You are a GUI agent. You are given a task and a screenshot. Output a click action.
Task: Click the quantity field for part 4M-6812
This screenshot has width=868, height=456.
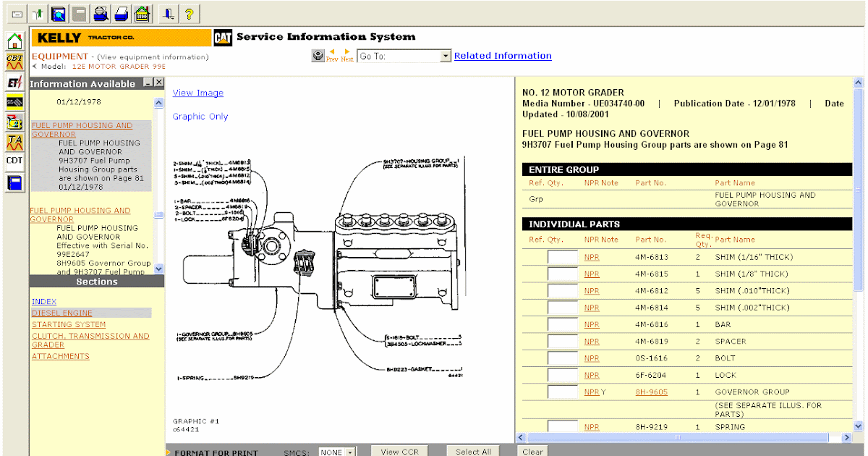point(562,291)
